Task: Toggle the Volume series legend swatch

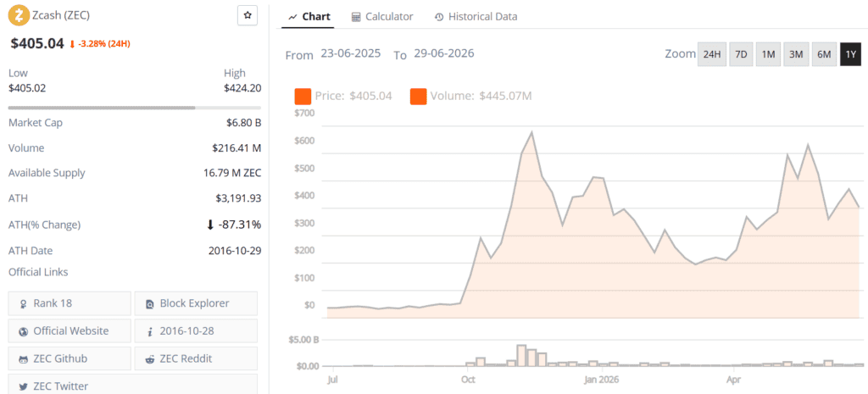Action: 418,97
